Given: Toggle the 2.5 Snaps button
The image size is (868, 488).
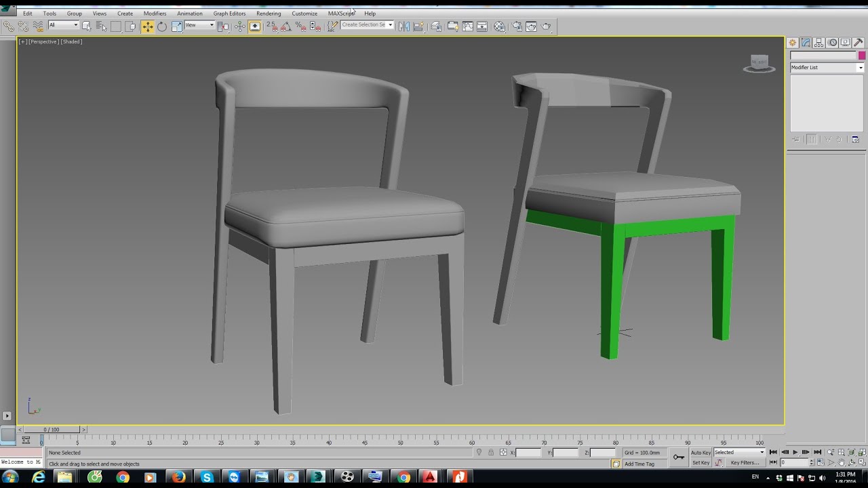Looking at the screenshot, I should (272, 26).
